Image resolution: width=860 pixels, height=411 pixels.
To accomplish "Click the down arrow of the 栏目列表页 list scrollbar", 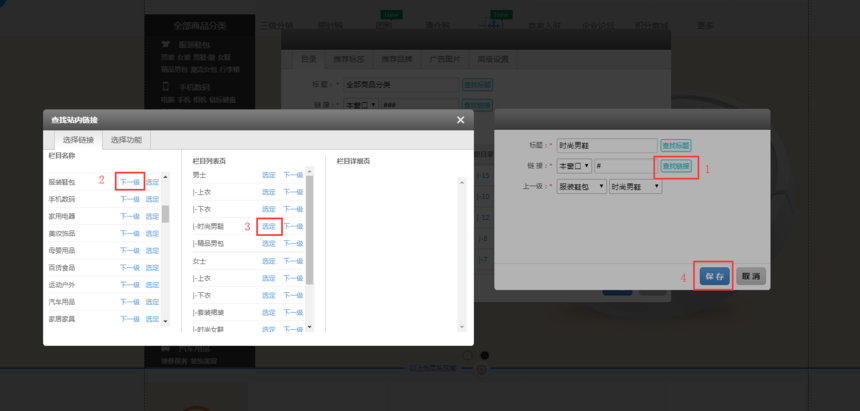I will (309, 327).
